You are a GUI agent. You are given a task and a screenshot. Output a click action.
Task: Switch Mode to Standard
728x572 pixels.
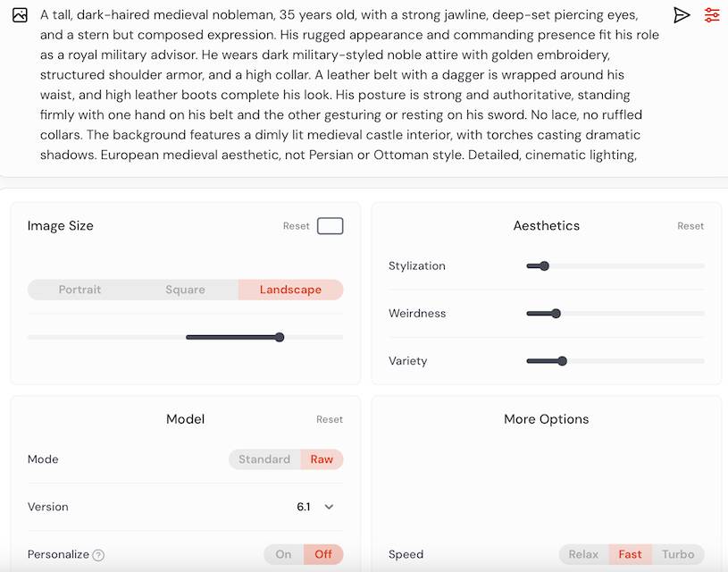(264, 459)
